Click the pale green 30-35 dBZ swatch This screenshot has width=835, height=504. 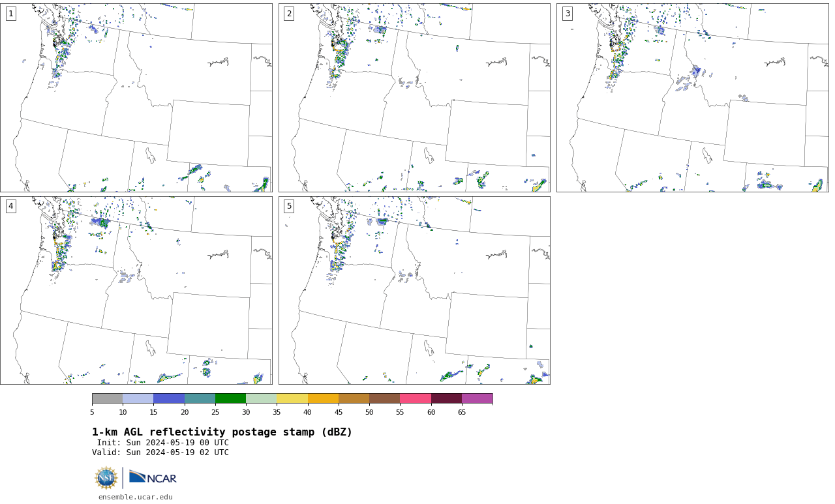261,398
